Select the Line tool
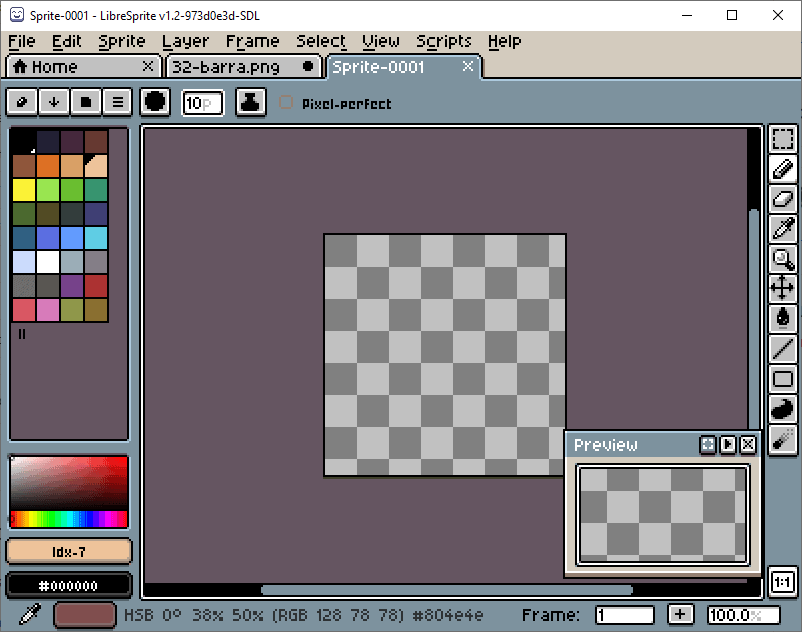 pos(783,349)
